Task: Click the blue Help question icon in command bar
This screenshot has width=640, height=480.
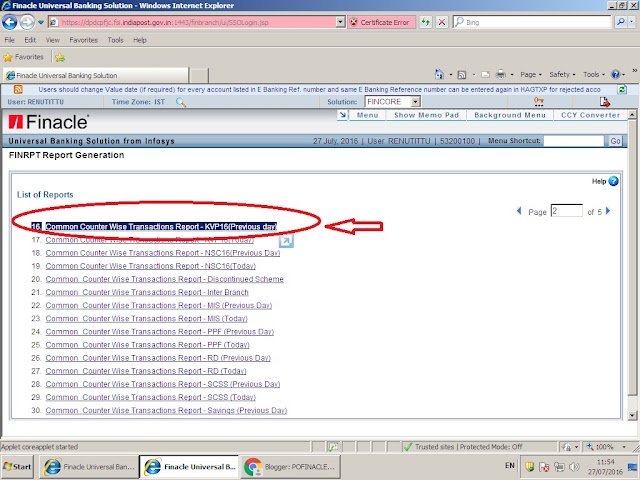Action: click(x=615, y=75)
